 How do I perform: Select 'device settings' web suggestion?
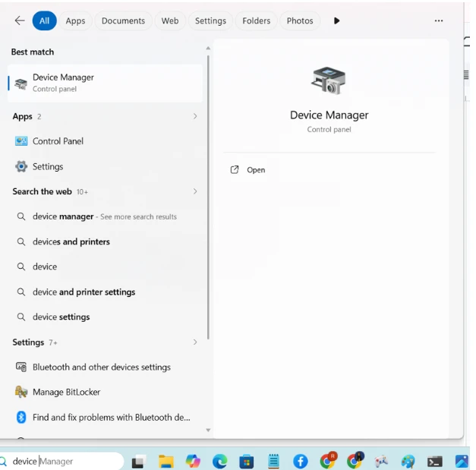105,317
